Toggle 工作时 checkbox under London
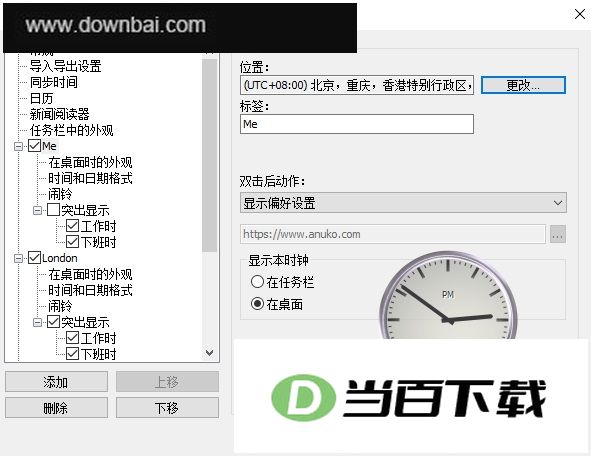591x456 pixels. 72,338
